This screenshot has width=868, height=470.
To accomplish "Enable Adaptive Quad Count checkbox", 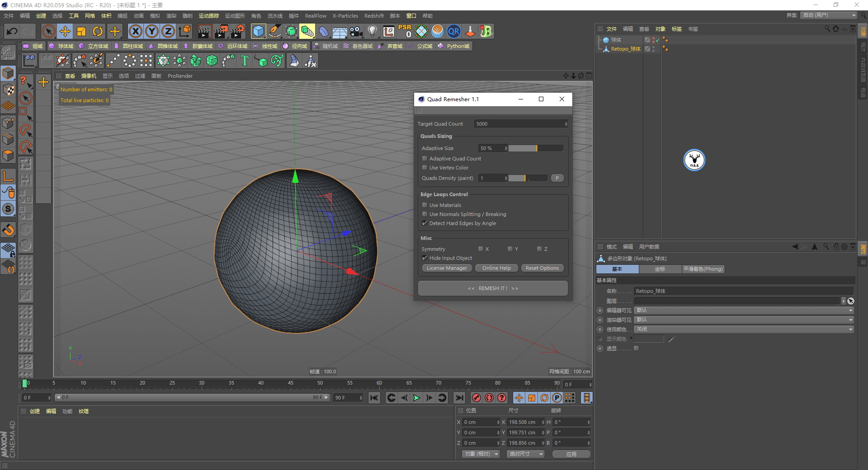I will click(x=425, y=159).
